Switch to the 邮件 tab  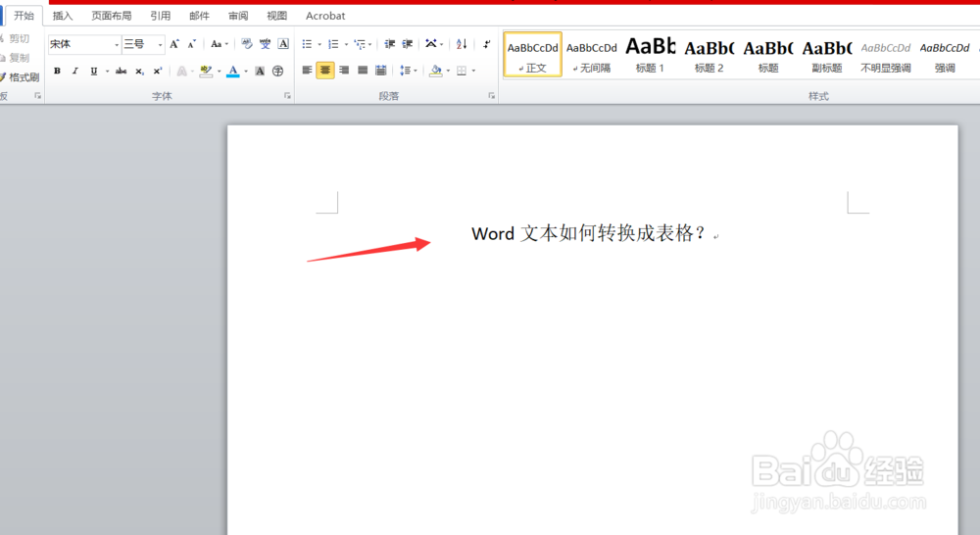click(x=199, y=16)
